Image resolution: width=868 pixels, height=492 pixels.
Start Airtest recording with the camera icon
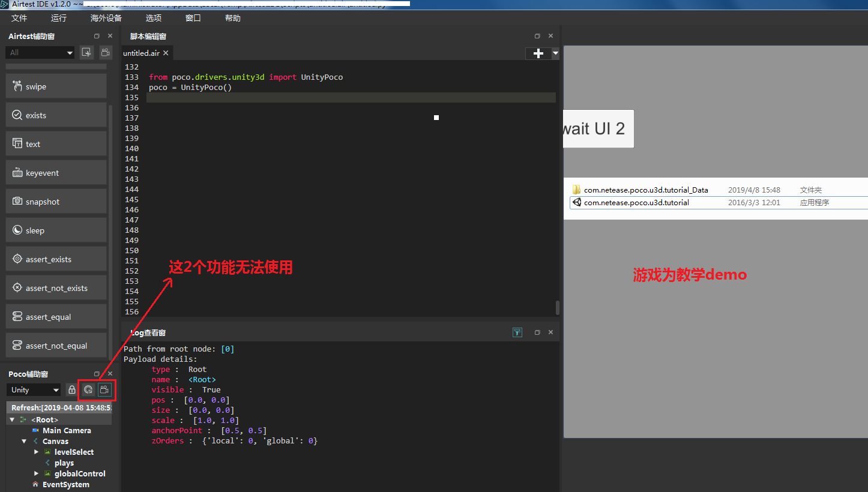(106, 52)
